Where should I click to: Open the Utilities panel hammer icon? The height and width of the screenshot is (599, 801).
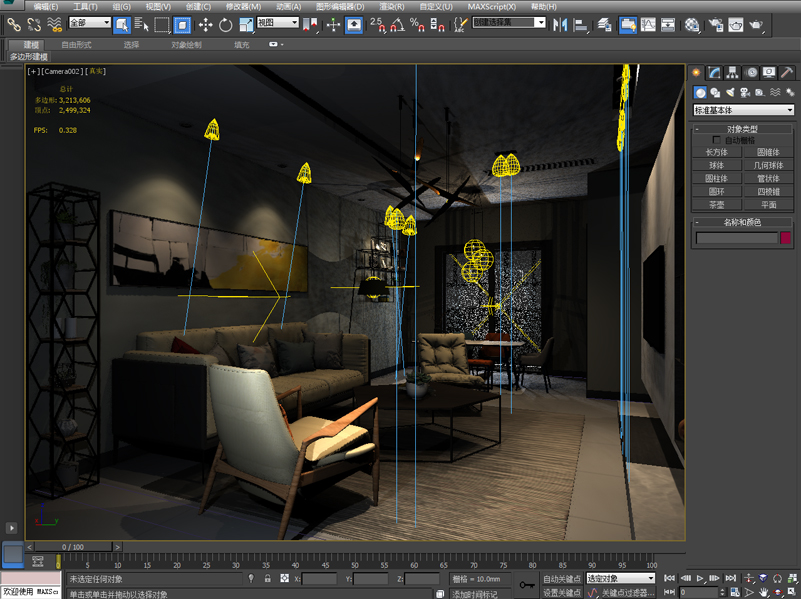point(787,72)
